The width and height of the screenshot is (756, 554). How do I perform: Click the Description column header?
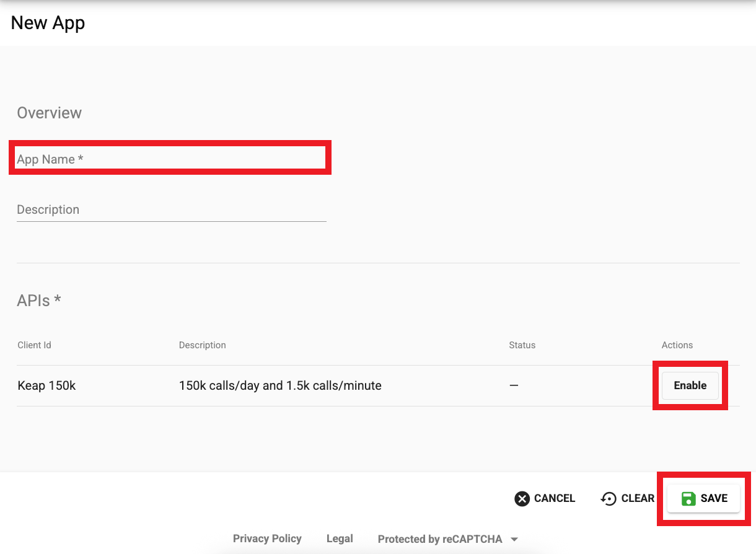tap(202, 345)
